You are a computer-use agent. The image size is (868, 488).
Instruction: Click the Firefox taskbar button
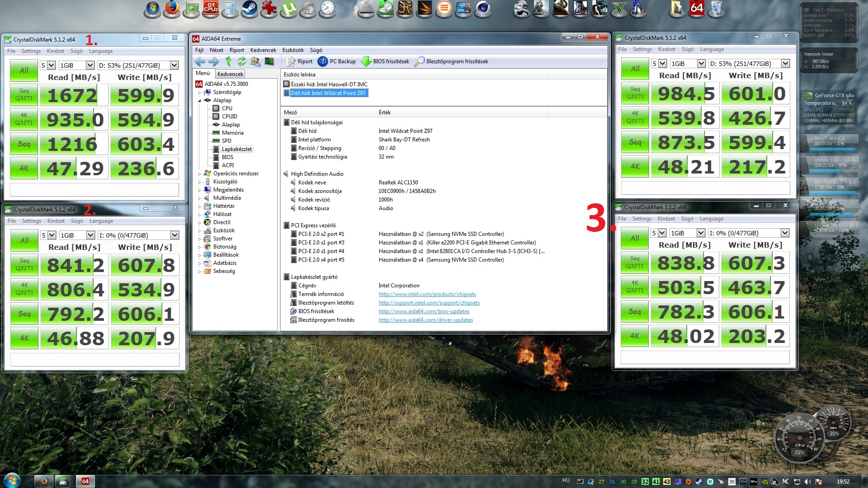click(x=43, y=481)
